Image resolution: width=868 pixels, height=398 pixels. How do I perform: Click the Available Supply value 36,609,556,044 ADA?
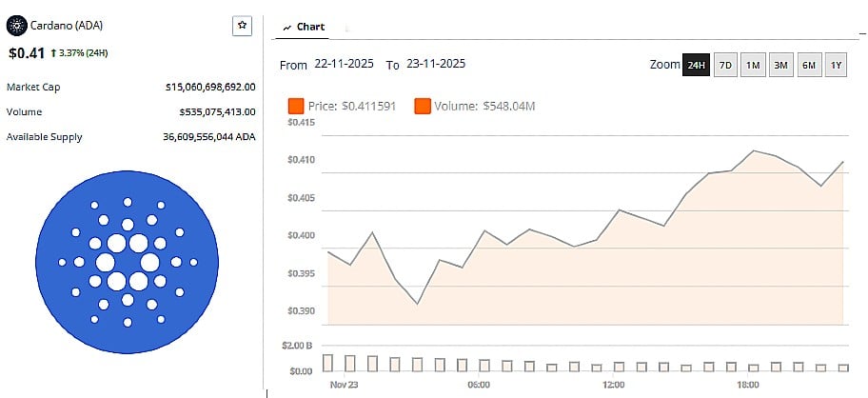coord(209,137)
